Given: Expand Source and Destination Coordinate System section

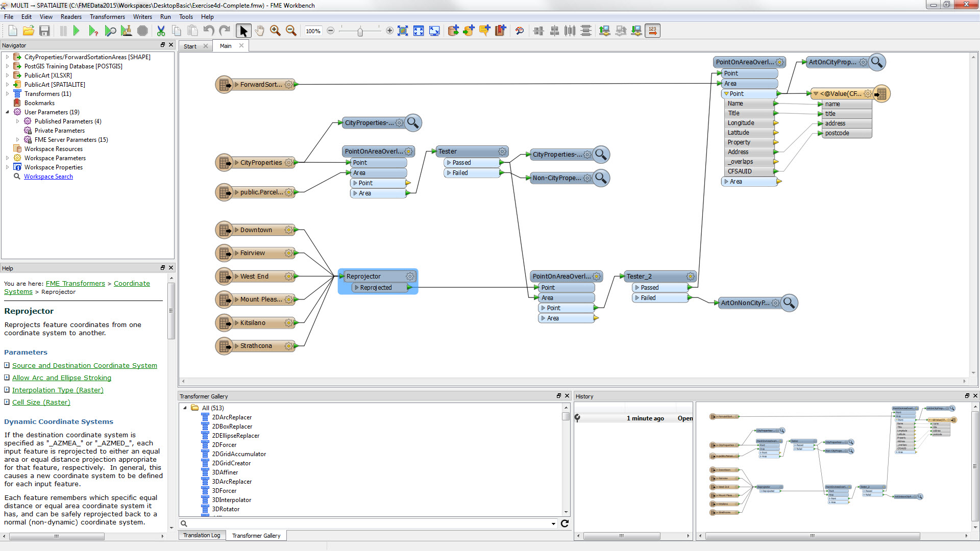Looking at the screenshot, I should tap(7, 365).
